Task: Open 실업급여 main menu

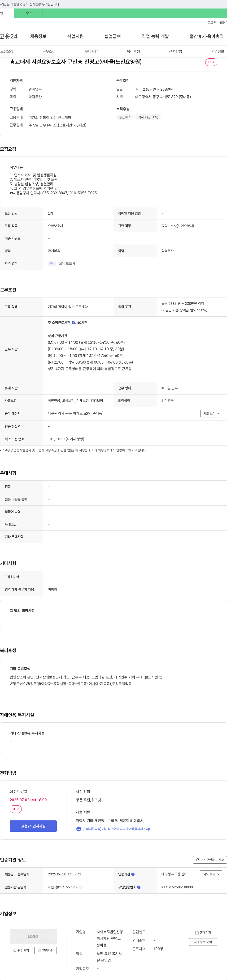Action: (x=112, y=37)
